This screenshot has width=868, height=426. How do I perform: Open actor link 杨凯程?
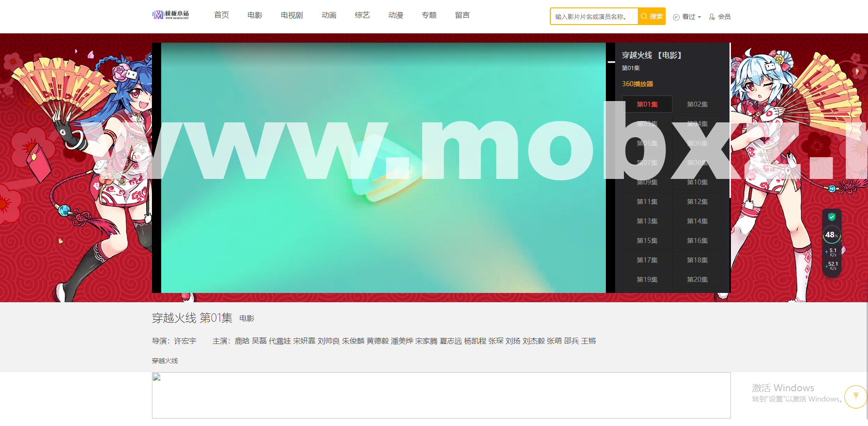(x=475, y=341)
